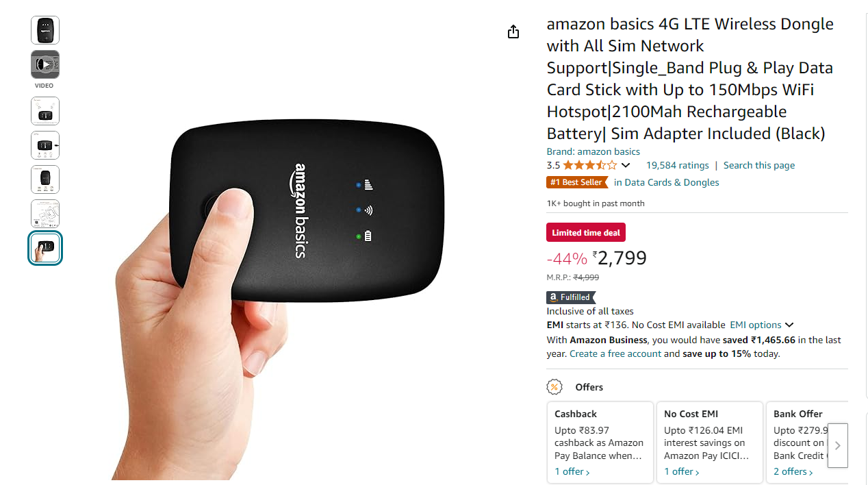Open the 19,584 ratings link
This screenshot has height=485, width=868.
point(678,165)
